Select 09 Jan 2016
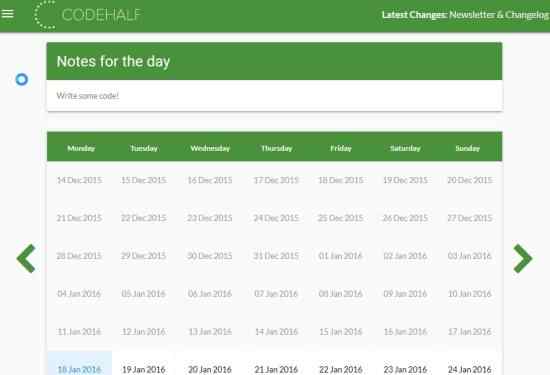The height and width of the screenshot is (375, 550). (405, 294)
